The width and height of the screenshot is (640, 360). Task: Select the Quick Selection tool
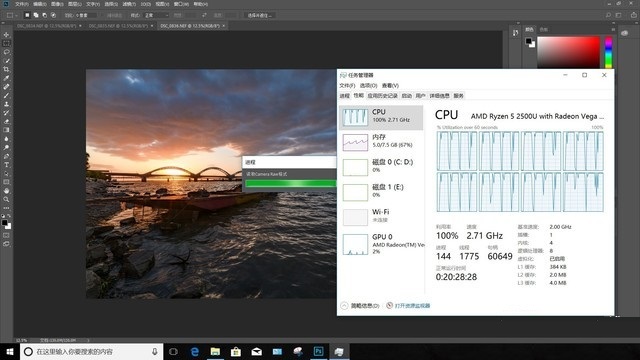coord(6,61)
